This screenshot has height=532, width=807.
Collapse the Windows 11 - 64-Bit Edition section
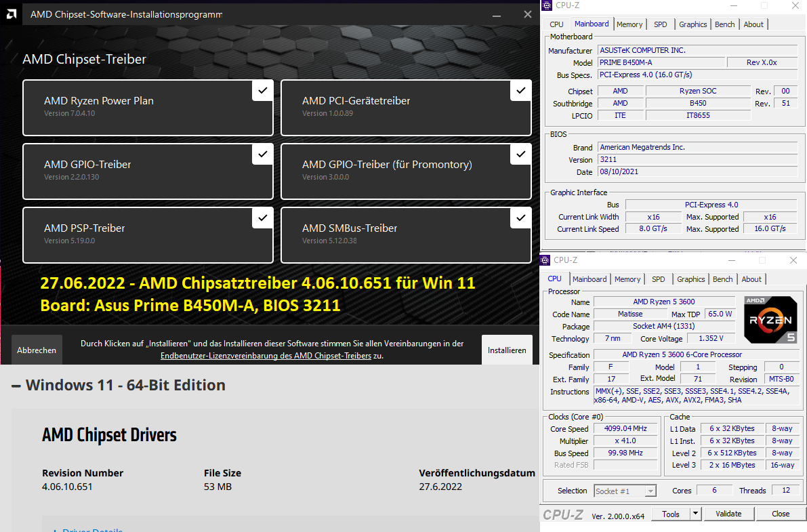[x=16, y=386]
